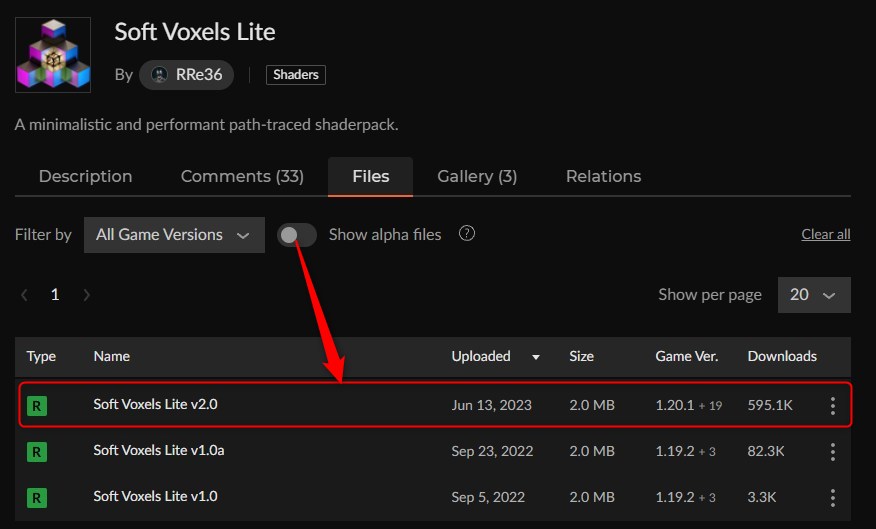Sort by Name column header
Viewport: 876px width, 529px height.
112,356
